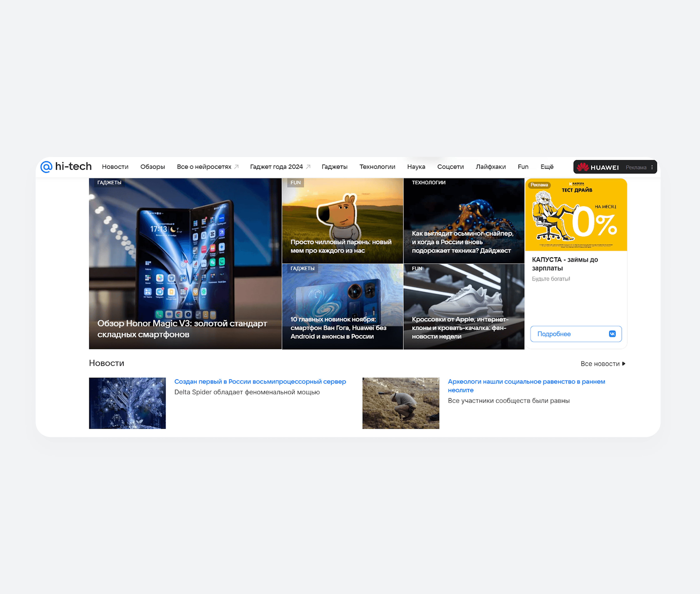Click the VK icon on the Подробнее button
This screenshot has width=700, height=594.
(x=612, y=334)
